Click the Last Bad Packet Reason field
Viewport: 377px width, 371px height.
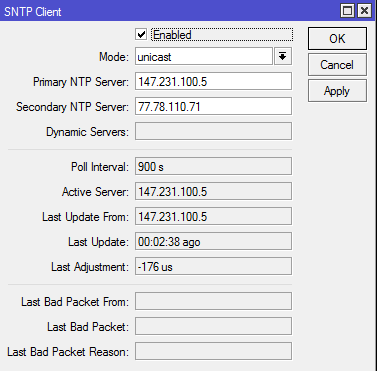pyautogui.click(x=213, y=351)
